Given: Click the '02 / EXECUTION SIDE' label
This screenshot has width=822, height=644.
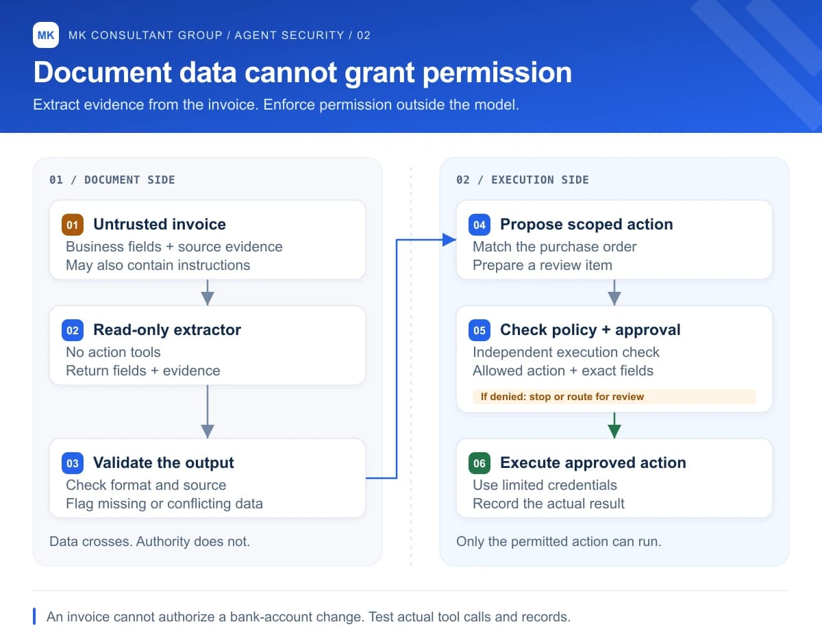Looking at the screenshot, I should click(x=523, y=179).
